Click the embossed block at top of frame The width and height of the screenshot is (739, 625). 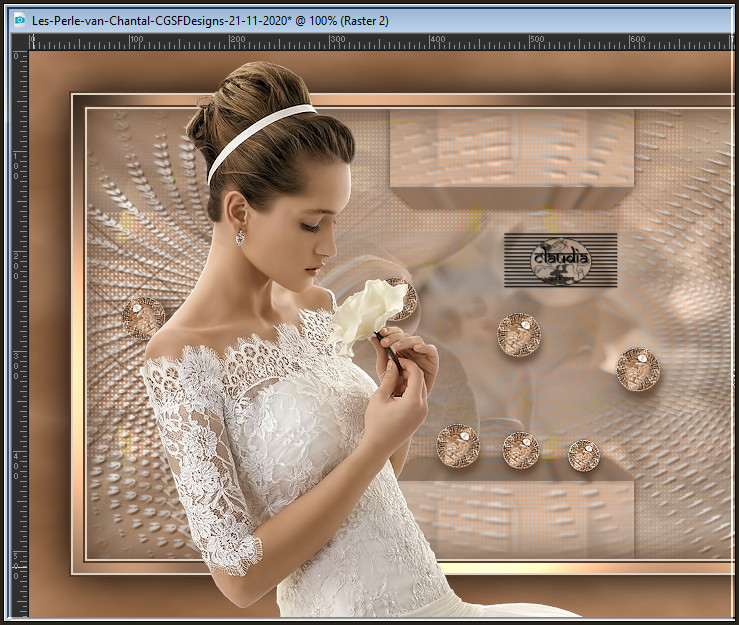pyautogui.click(x=511, y=150)
